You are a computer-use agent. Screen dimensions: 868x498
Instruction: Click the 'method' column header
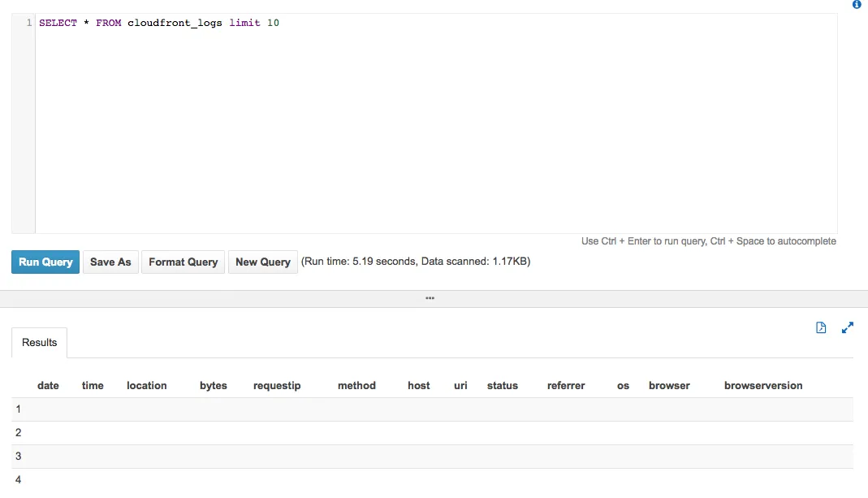(x=356, y=386)
